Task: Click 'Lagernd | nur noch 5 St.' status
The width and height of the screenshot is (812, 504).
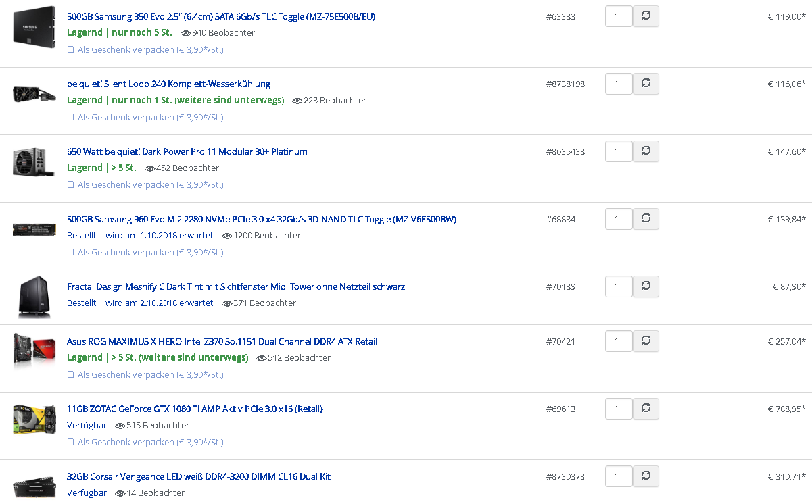Action: (x=120, y=32)
